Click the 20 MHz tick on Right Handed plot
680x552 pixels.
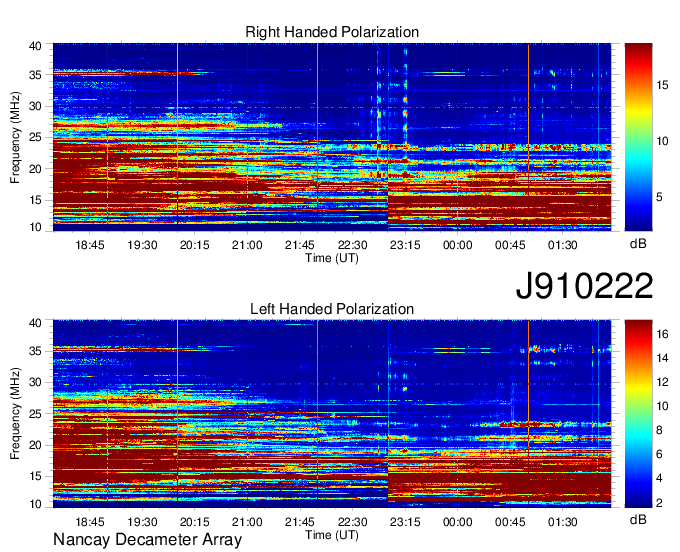35,169
